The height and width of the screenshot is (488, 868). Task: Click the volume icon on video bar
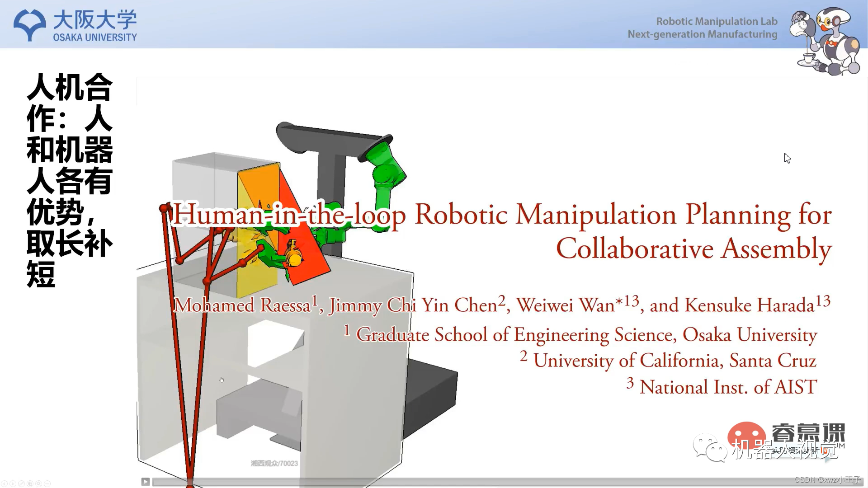pyautogui.click(x=859, y=482)
